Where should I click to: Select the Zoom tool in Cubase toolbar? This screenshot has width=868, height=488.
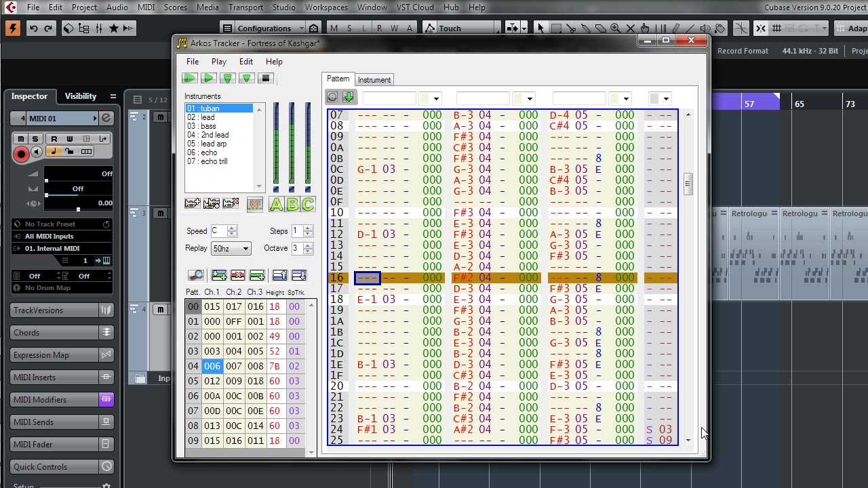(x=616, y=28)
